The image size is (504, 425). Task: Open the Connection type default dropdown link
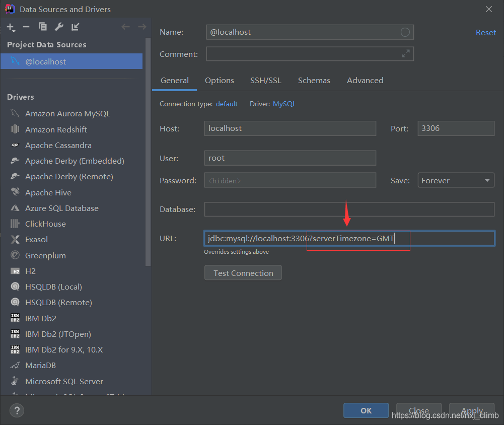coord(227,104)
